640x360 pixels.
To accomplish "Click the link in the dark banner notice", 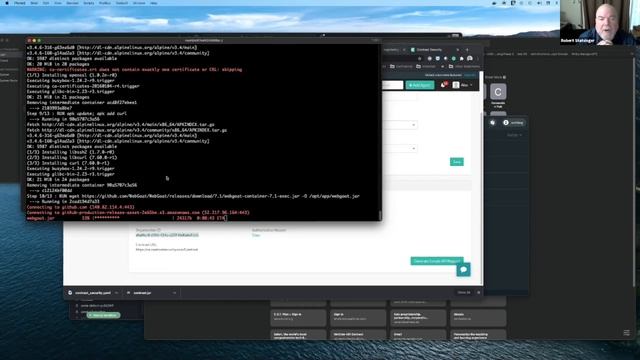I will point(470,75).
